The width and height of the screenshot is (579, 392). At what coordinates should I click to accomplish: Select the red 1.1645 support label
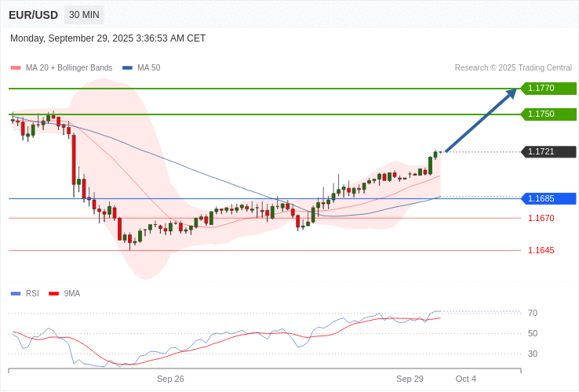coord(541,251)
